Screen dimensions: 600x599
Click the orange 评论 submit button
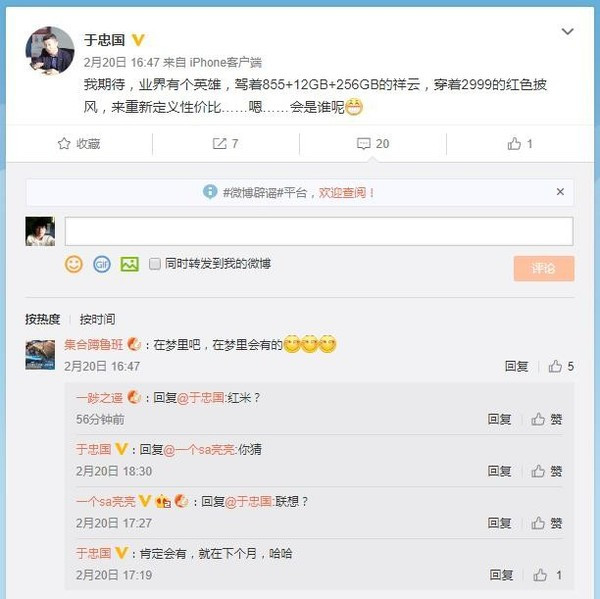coord(544,268)
